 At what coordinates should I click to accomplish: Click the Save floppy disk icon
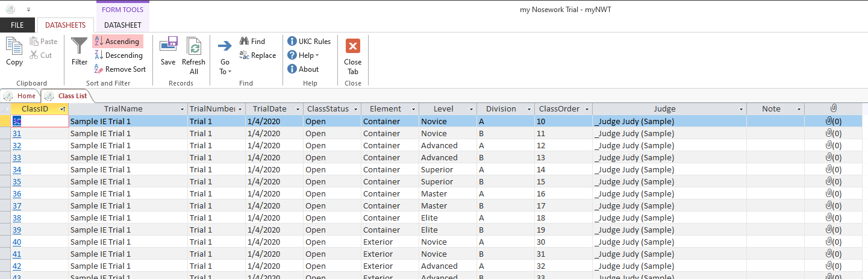168,46
